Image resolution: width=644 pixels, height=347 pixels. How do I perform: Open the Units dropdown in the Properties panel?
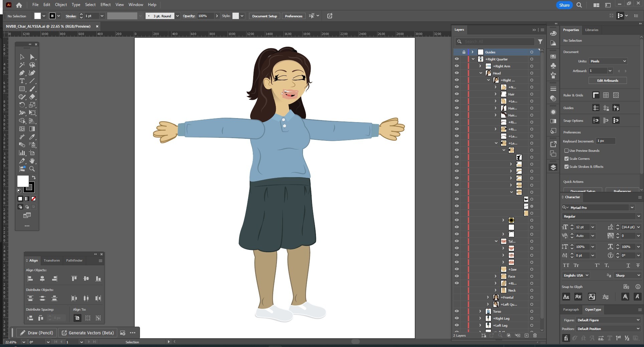coord(608,61)
